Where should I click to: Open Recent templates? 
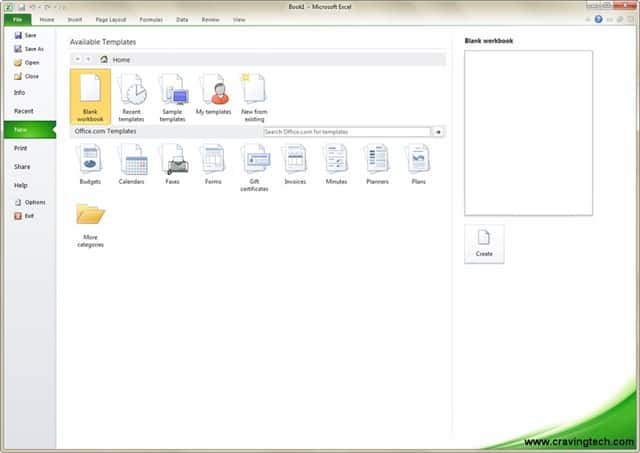(131, 98)
